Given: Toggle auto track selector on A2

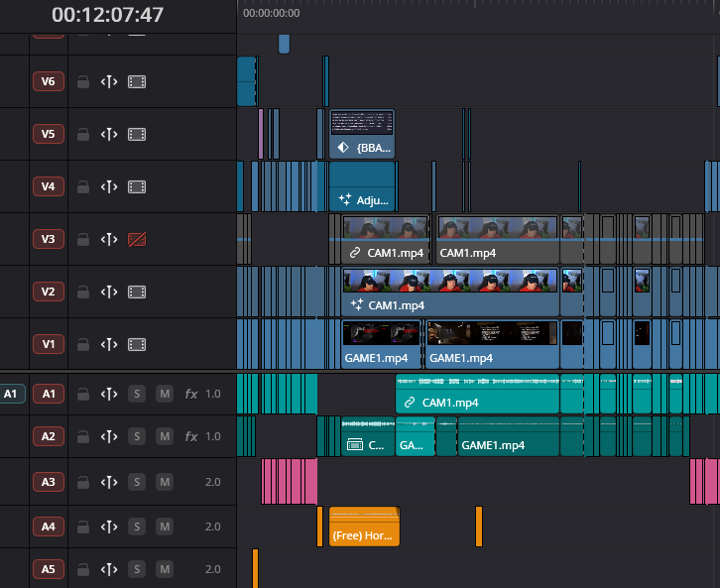Looking at the screenshot, I should [109, 436].
